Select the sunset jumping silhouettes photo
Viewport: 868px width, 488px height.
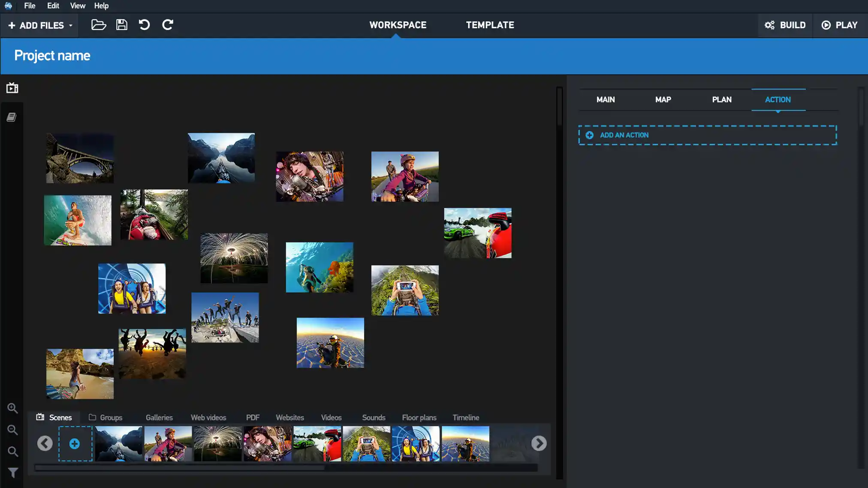[x=152, y=354]
